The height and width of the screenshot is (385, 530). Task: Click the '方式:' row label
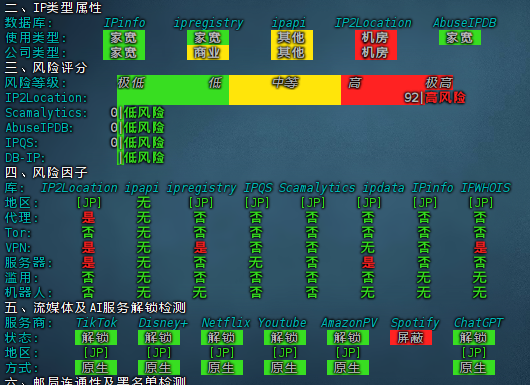pos(21,367)
